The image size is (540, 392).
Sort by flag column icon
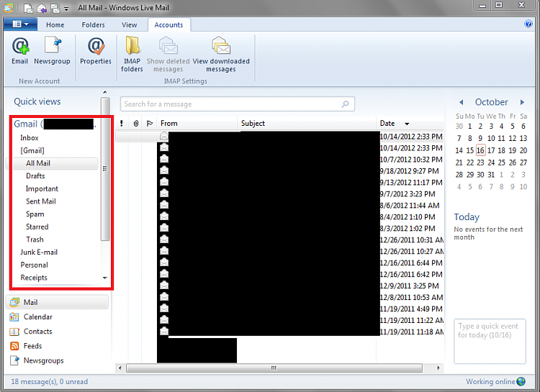(x=150, y=123)
